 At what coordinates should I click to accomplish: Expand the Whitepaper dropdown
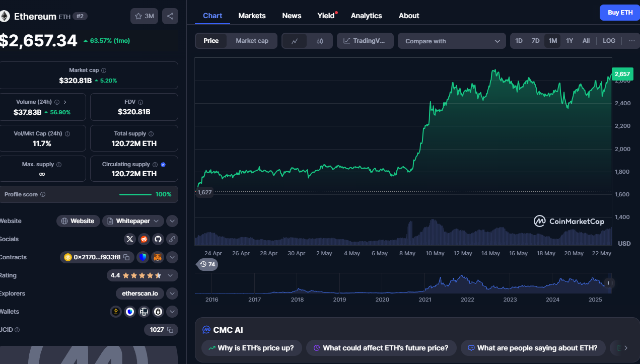pos(133,221)
